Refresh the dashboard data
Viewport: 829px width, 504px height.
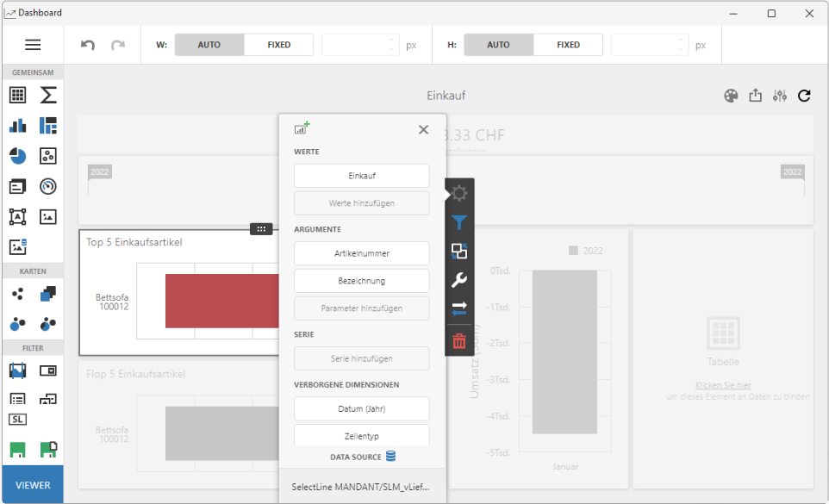click(x=804, y=96)
